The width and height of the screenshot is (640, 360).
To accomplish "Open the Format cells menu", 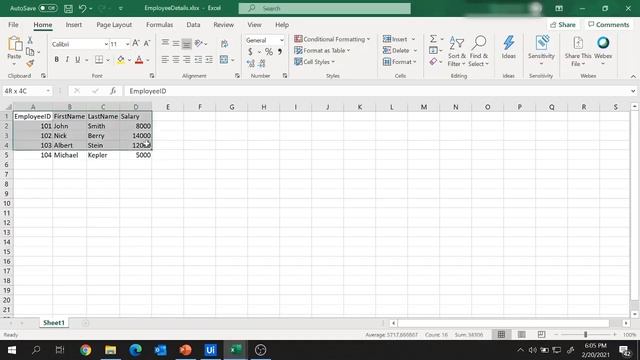I will (x=400, y=62).
